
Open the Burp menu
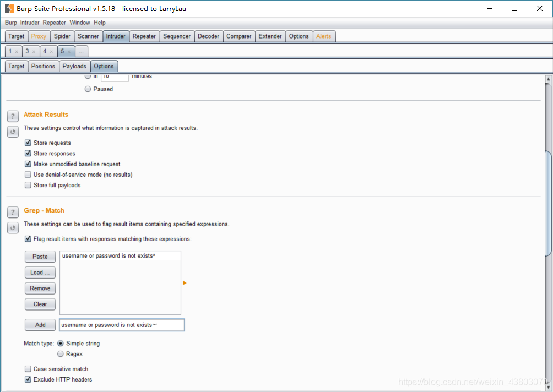coord(11,23)
